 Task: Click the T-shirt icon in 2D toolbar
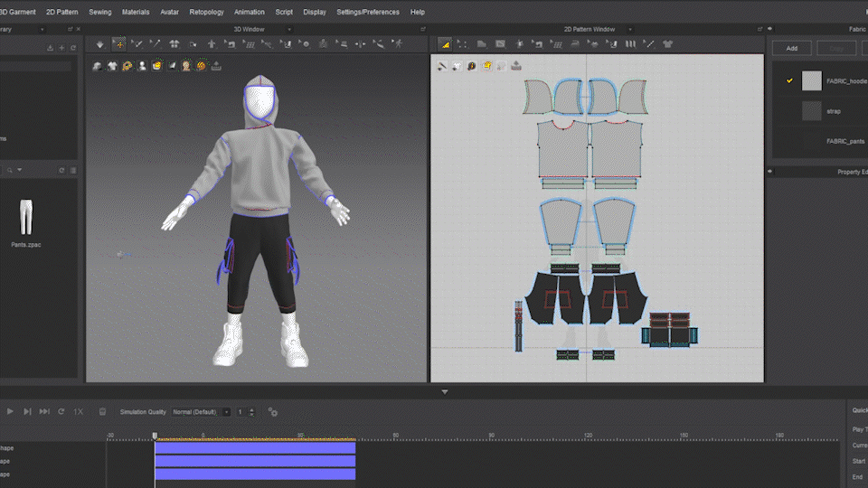point(667,43)
